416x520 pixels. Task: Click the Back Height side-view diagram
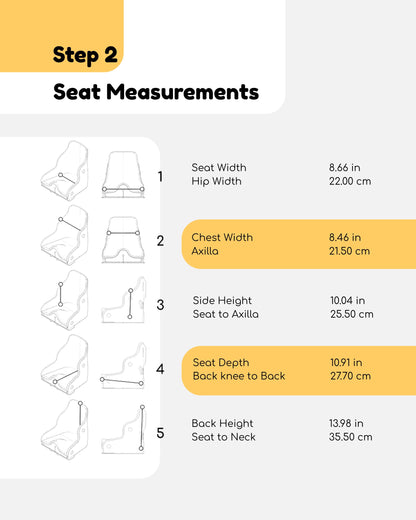point(124,429)
